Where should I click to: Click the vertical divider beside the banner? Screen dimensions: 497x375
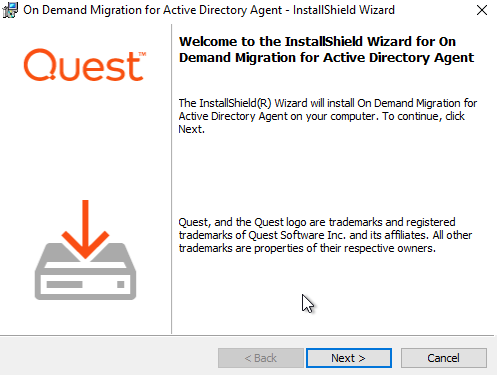[x=172, y=179]
